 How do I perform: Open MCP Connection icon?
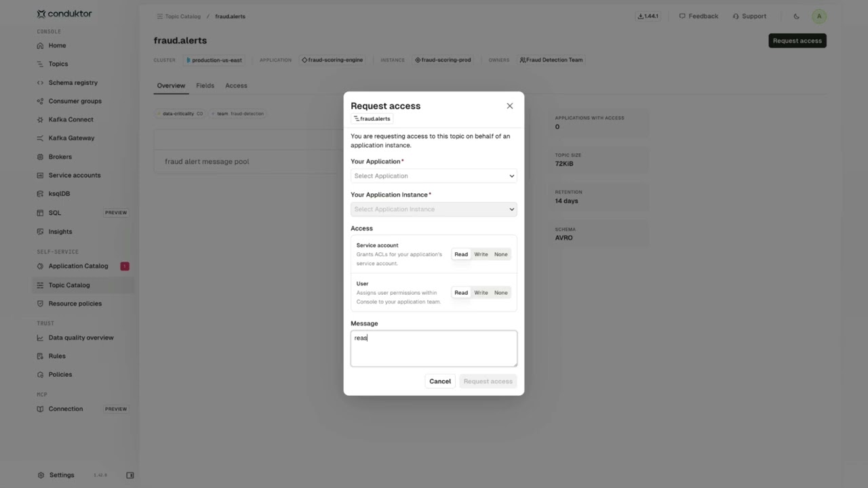tap(41, 409)
